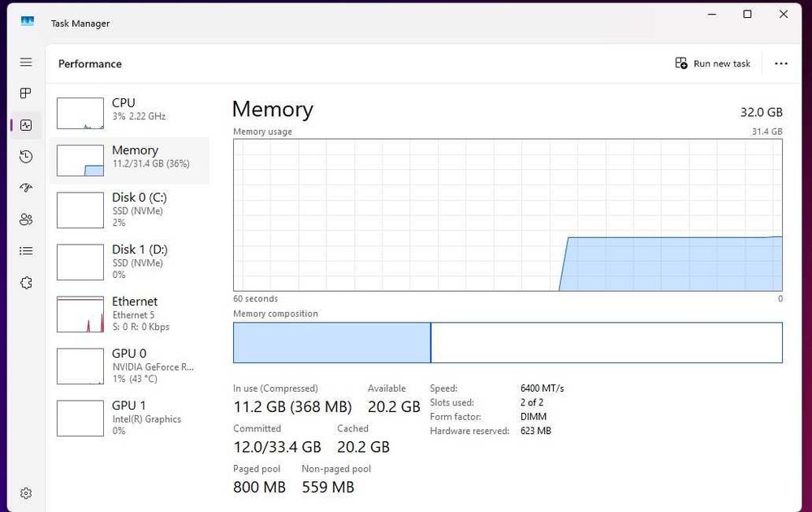Open Task Manager Settings gear icon

pyautogui.click(x=26, y=493)
